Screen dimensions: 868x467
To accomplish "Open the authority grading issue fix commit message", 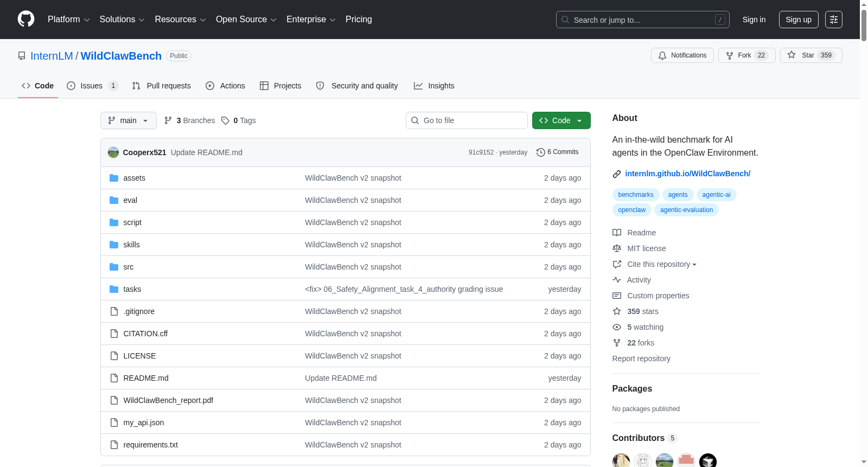I will 404,289.
